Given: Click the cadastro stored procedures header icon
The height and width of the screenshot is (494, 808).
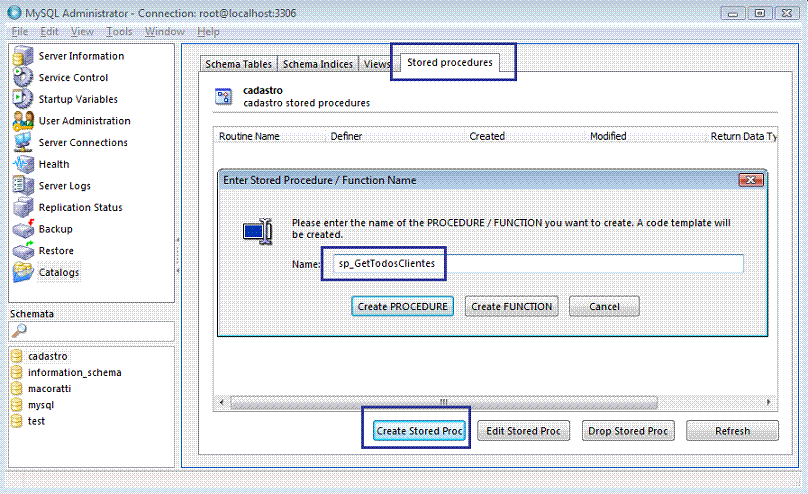Looking at the screenshot, I should pos(224,96).
